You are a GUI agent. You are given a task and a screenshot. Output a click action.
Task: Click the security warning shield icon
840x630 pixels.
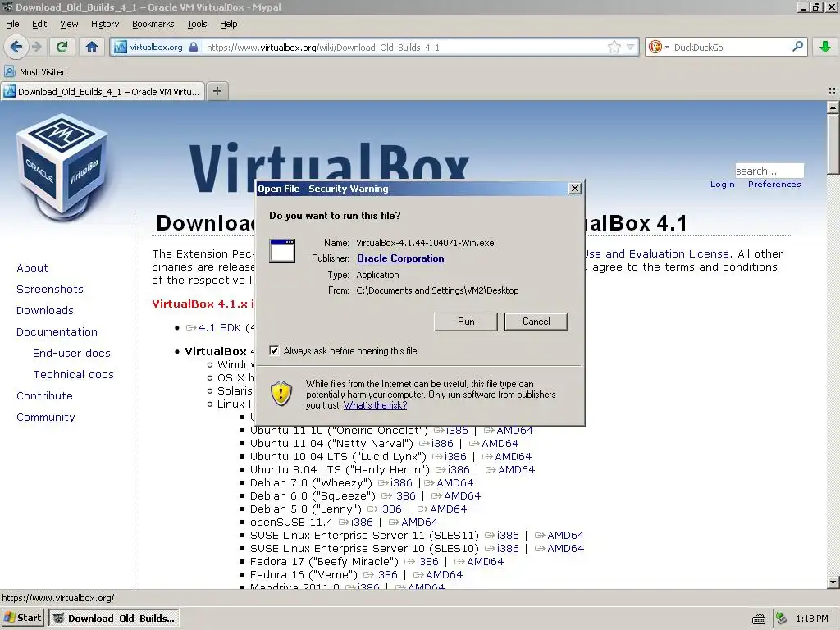(281, 393)
